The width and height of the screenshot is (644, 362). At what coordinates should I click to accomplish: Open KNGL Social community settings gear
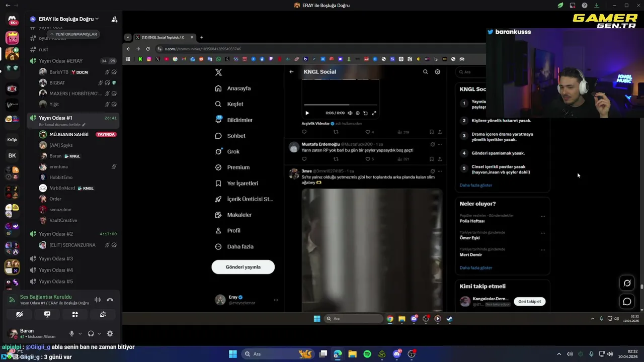click(437, 72)
